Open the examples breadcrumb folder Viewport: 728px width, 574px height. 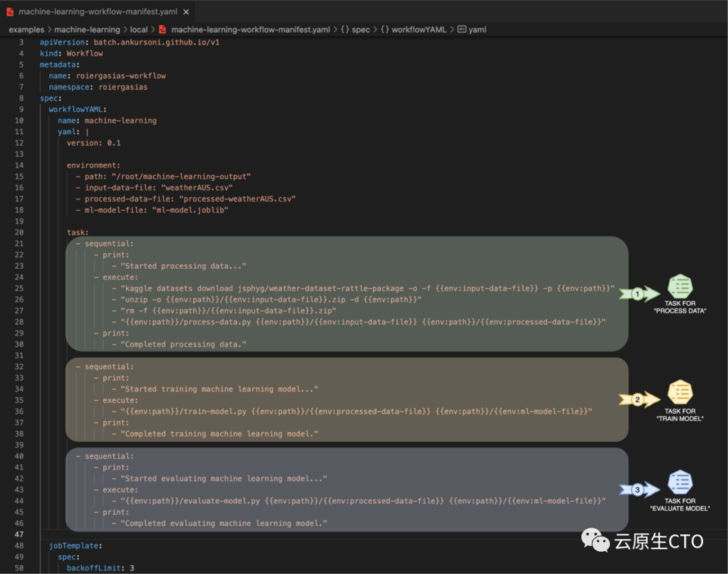click(26, 30)
